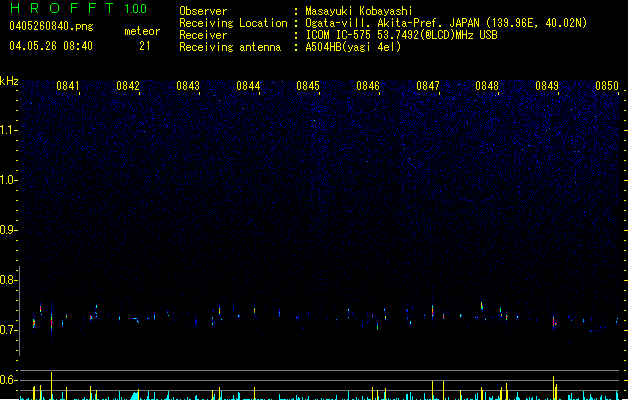Click the 1.1 kHz frequency label

coord(9,130)
